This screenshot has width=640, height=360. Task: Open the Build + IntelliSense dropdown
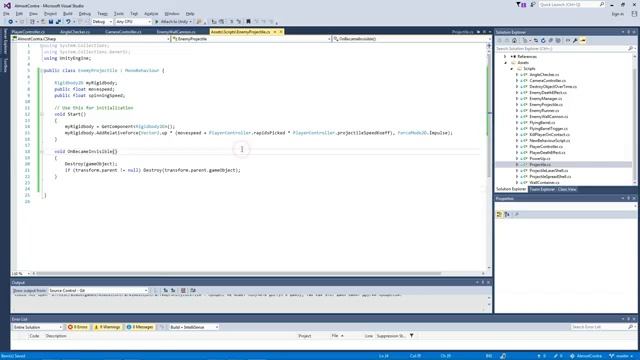[x=194, y=327]
